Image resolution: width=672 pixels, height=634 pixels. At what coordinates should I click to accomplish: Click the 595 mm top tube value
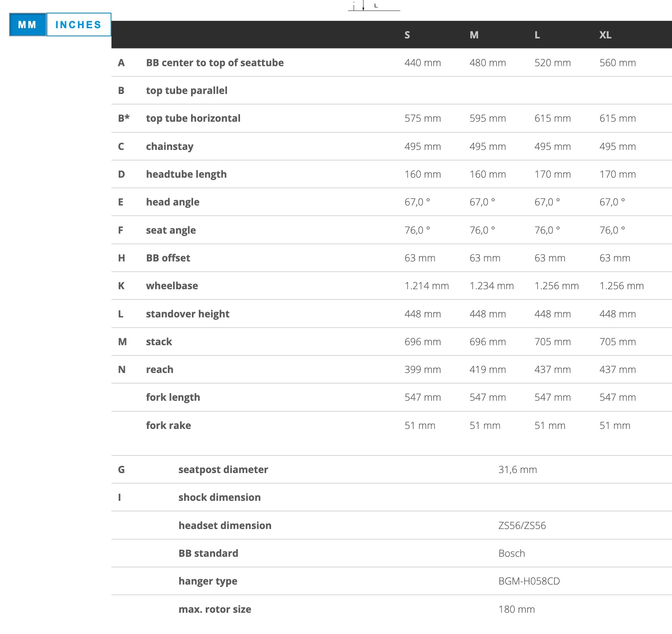click(x=487, y=118)
